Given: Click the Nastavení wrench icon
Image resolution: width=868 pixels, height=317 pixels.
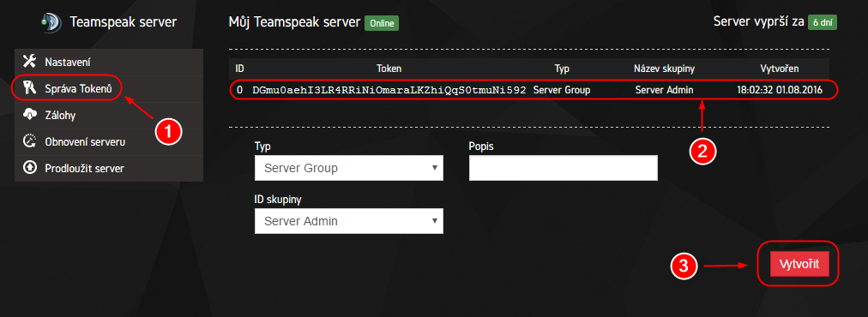Looking at the screenshot, I should [29, 61].
